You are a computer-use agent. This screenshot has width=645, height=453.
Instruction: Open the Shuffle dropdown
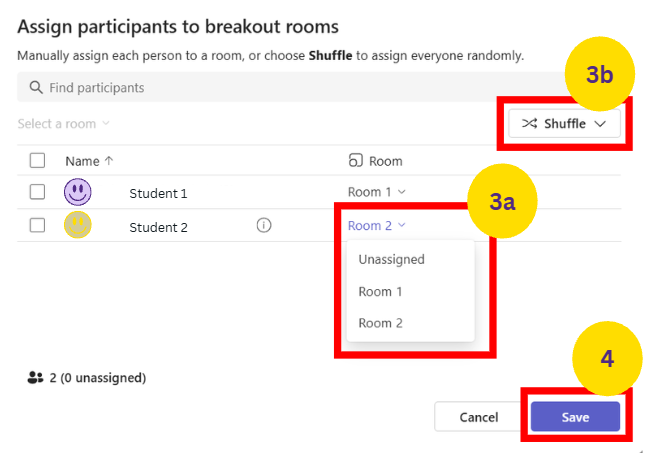pos(565,124)
